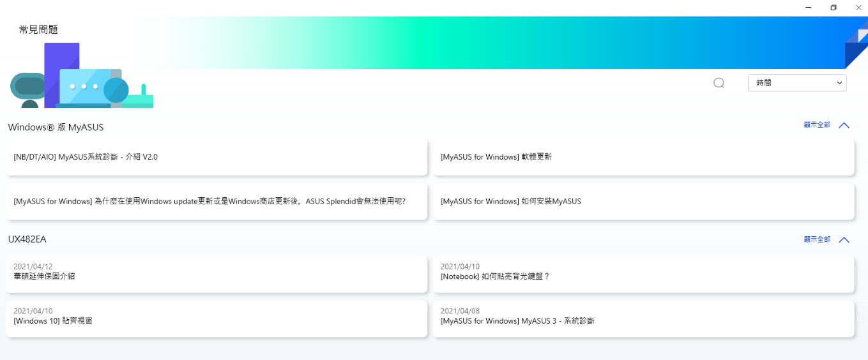
Task: Open [MyASUS for Windows] 軟體更新 article
Action: (x=644, y=156)
